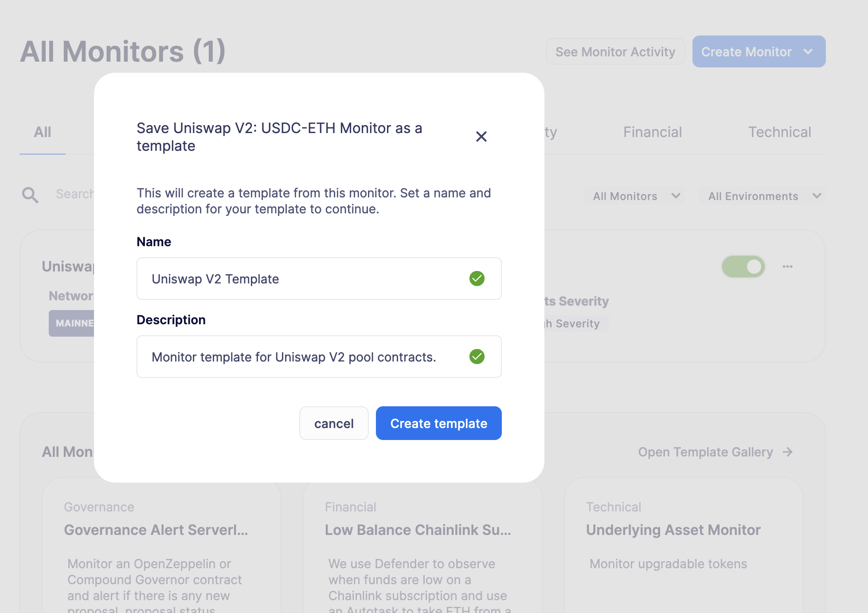Toggle the active monitor enable switch
The height and width of the screenshot is (613, 868).
tap(742, 265)
